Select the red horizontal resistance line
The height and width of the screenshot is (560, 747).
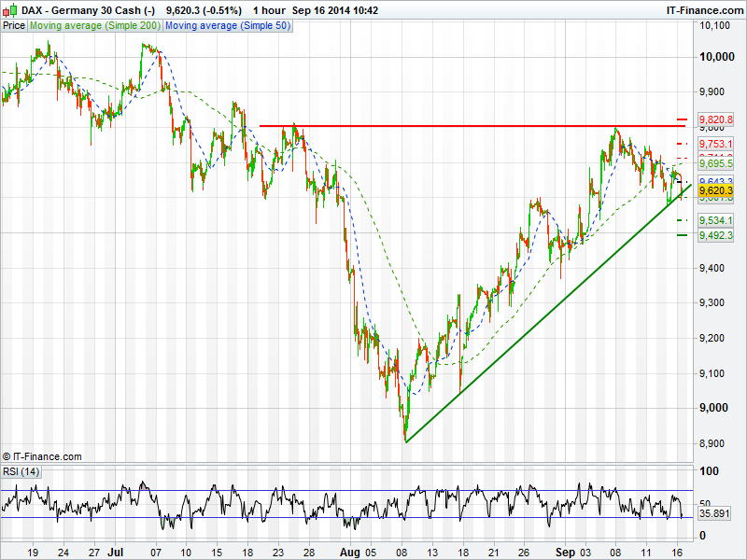coord(472,126)
